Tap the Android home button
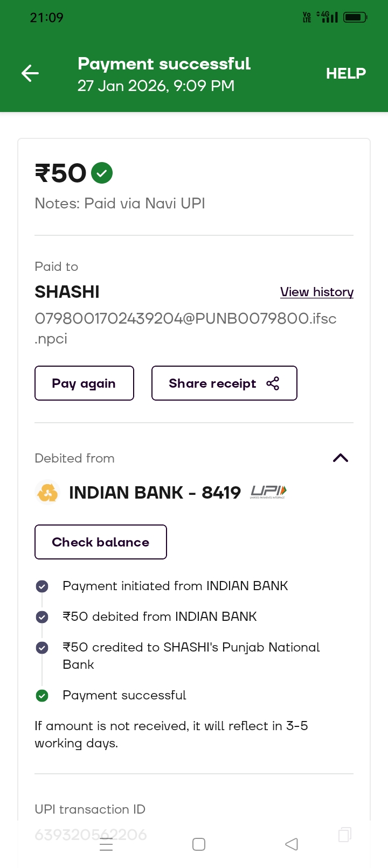 [199, 844]
